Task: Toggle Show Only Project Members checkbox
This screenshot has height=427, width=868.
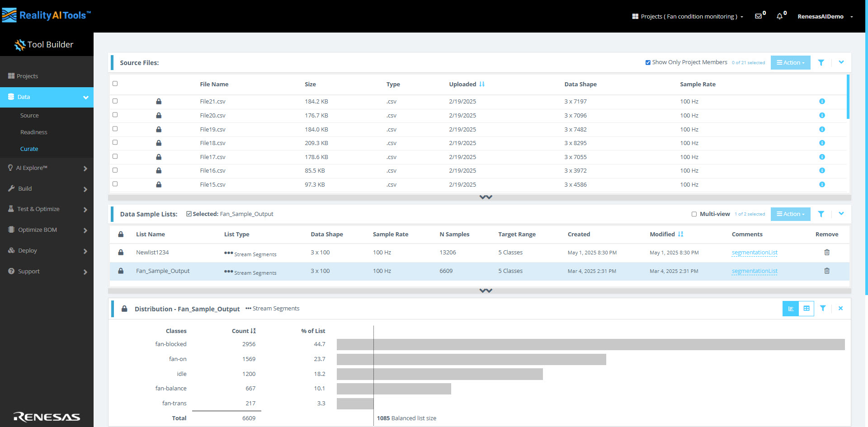Action: click(x=648, y=62)
